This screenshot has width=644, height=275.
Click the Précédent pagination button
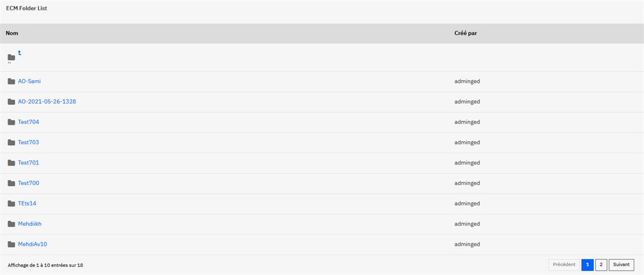[x=564, y=265]
